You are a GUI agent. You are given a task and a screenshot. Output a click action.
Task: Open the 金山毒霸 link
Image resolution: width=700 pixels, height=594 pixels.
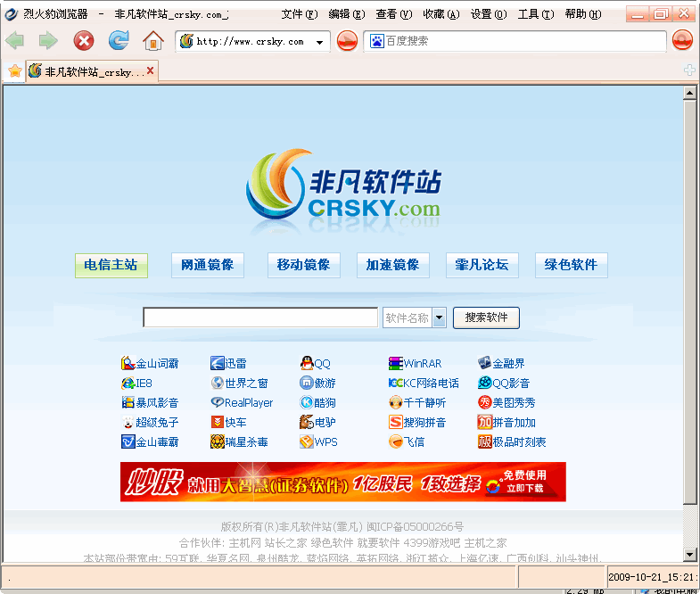[x=157, y=442]
